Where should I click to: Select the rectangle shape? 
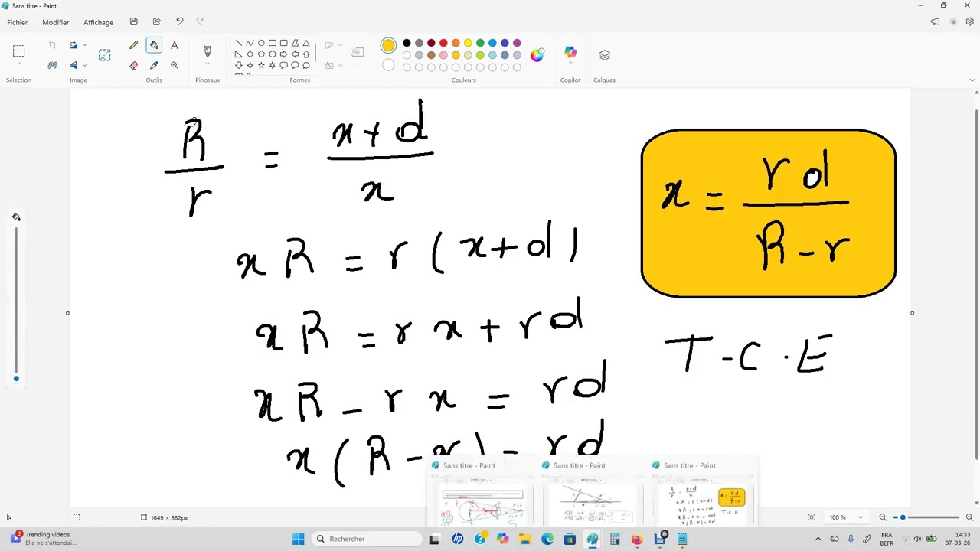pos(273,44)
